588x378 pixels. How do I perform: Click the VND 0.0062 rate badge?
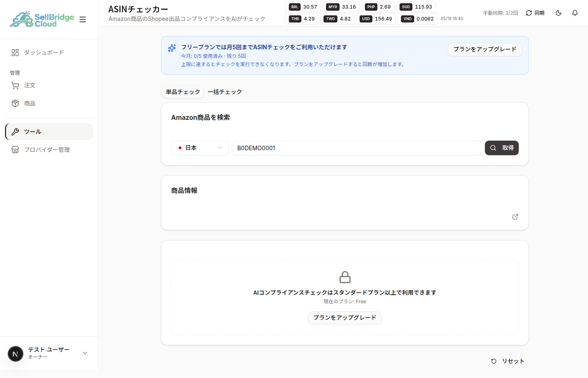[417, 19]
